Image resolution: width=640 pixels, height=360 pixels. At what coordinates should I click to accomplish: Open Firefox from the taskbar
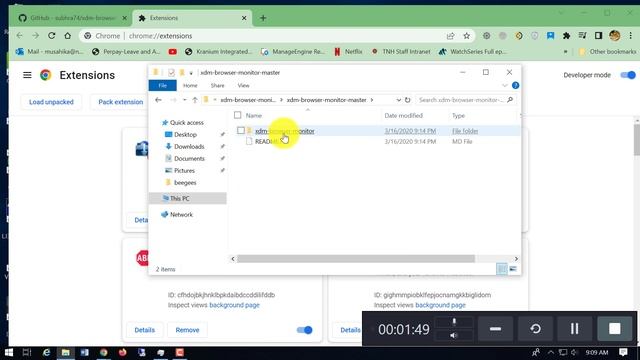122,352
